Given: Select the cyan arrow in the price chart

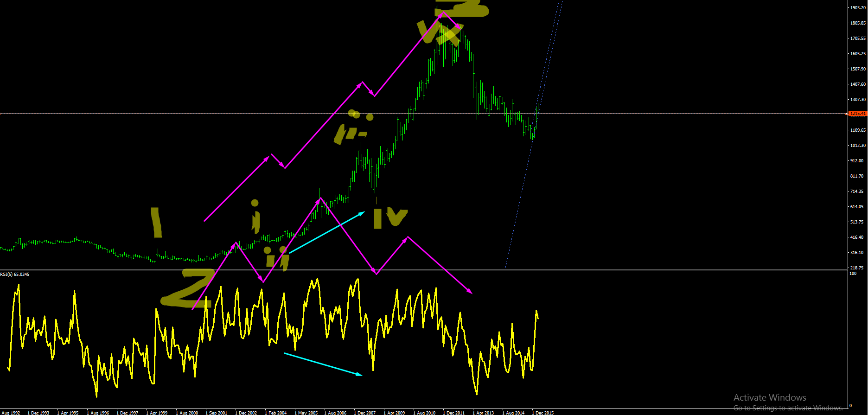Looking at the screenshot, I should click(327, 232).
